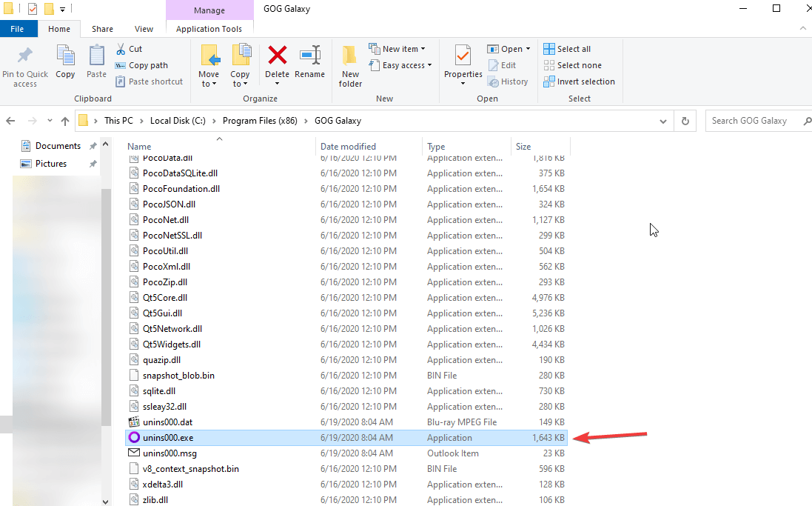Refresh the GOG Galaxy folder

[x=685, y=121]
